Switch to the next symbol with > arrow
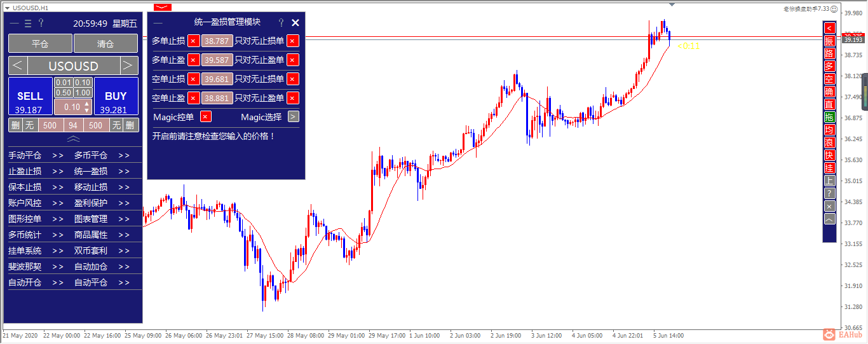This screenshot has width=868, height=344. [129, 66]
